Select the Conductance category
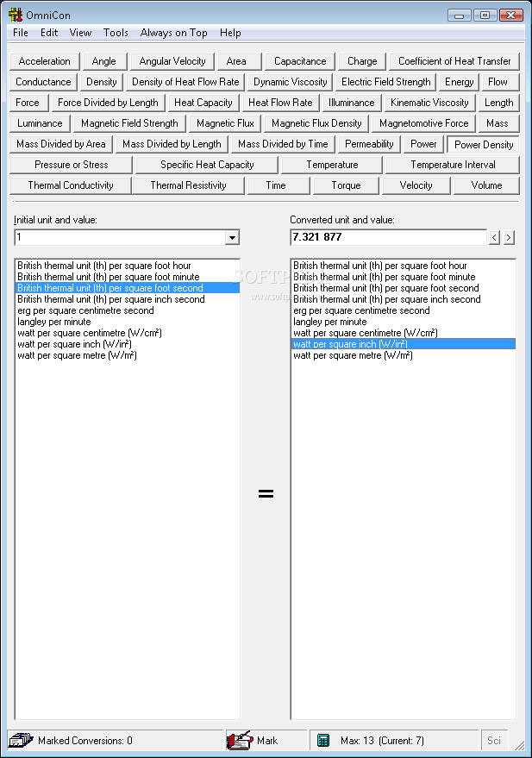The image size is (532, 758). click(43, 82)
